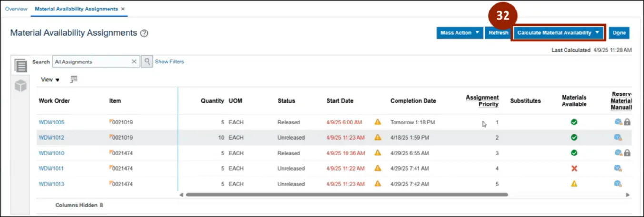This screenshot has height=217, width=644.
Task: Switch to the Overview tab
Action: pos(16,9)
